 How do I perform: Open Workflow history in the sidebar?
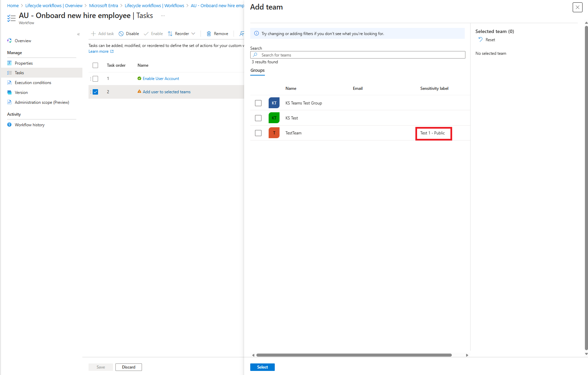[x=29, y=125]
